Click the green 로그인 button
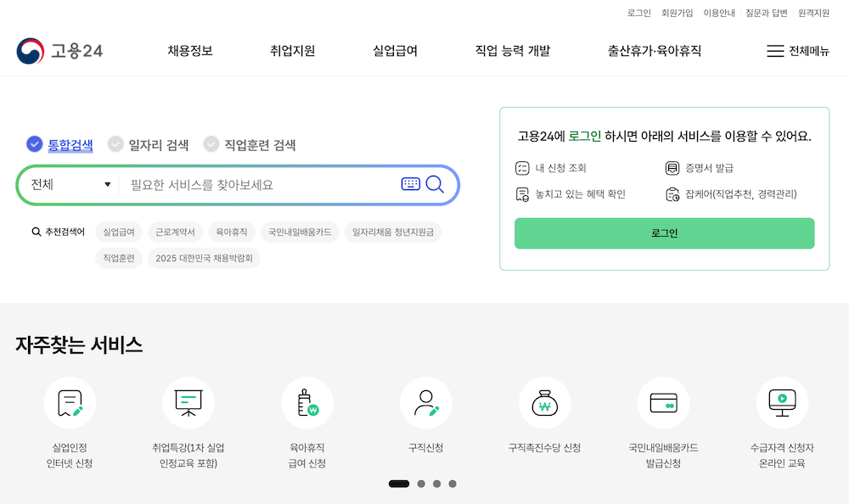Screen dimensions: 849x504 click(x=665, y=233)
